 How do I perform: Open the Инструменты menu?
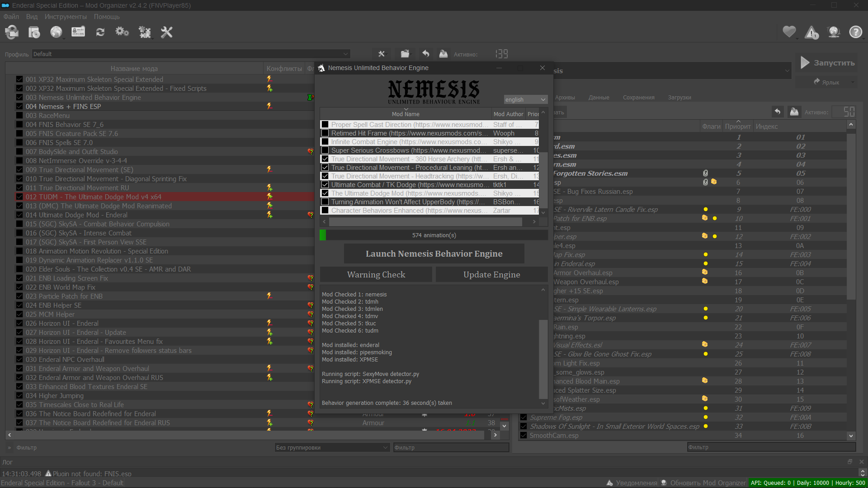pyautogui.click(x=66, y=16)
